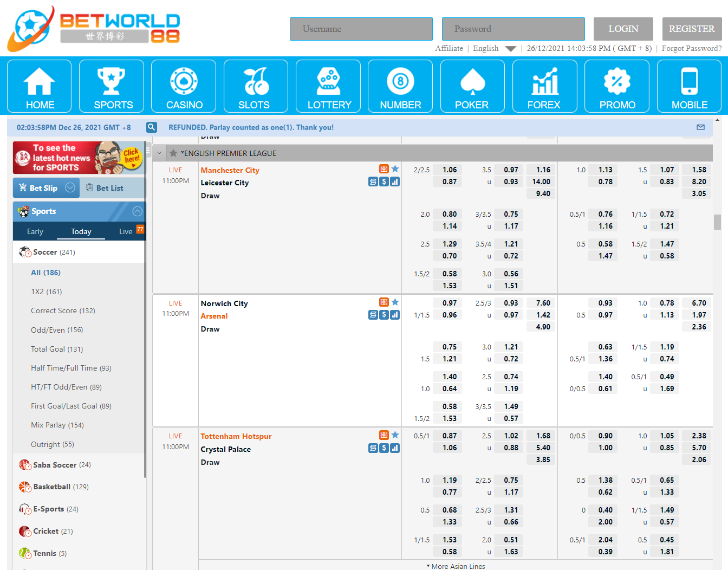Open statistics chart icon for Norwich City match
The height and width of the screenshot is (570, 728).
pyautogui.click(x=395, y=315)
